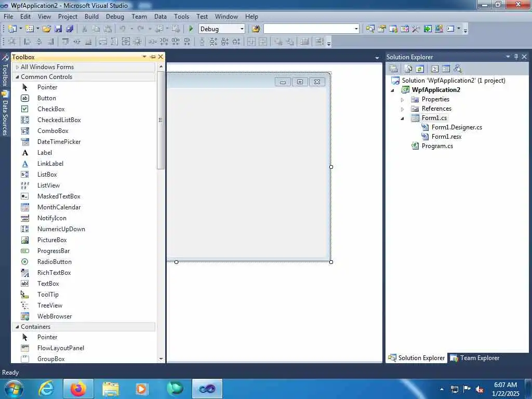
Task: Open the File menu
Action: pyautogui.click(x=8, y=17)
